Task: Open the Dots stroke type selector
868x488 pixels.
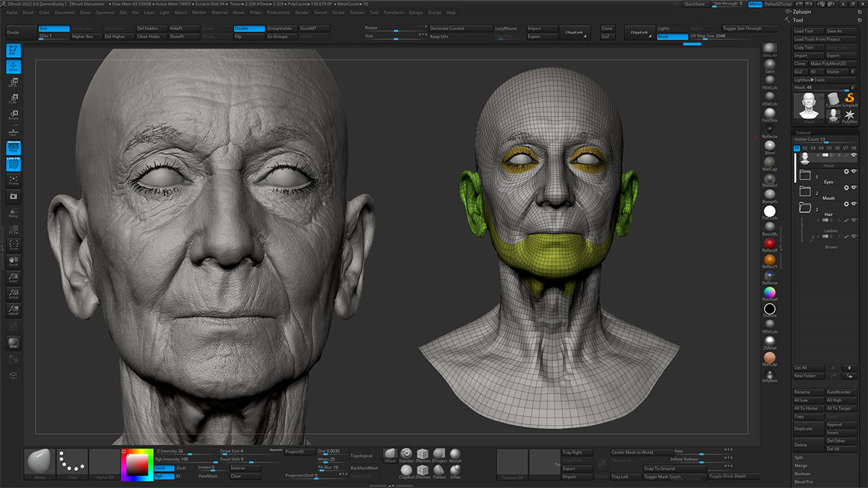Action: point(72,463)
